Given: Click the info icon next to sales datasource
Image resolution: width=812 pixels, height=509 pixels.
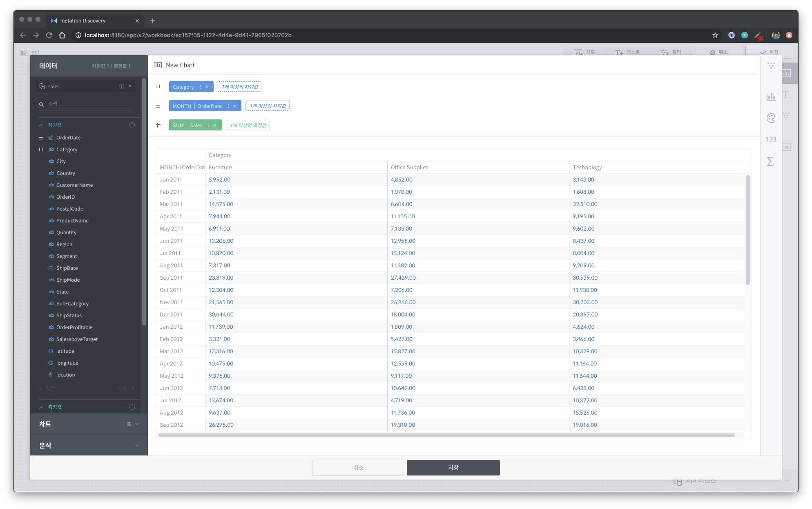Looking at the screenshot, I should click(121, 86).
